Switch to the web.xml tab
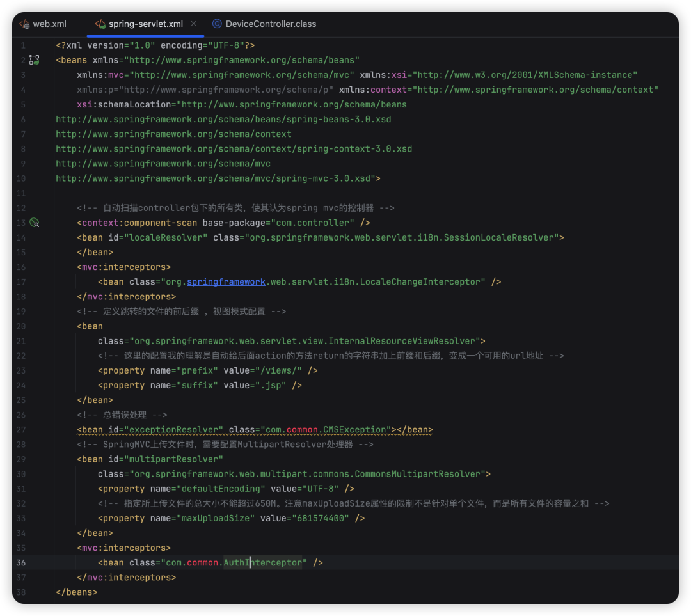This screenshot has height=616, width=691. [x=49, y=24]
